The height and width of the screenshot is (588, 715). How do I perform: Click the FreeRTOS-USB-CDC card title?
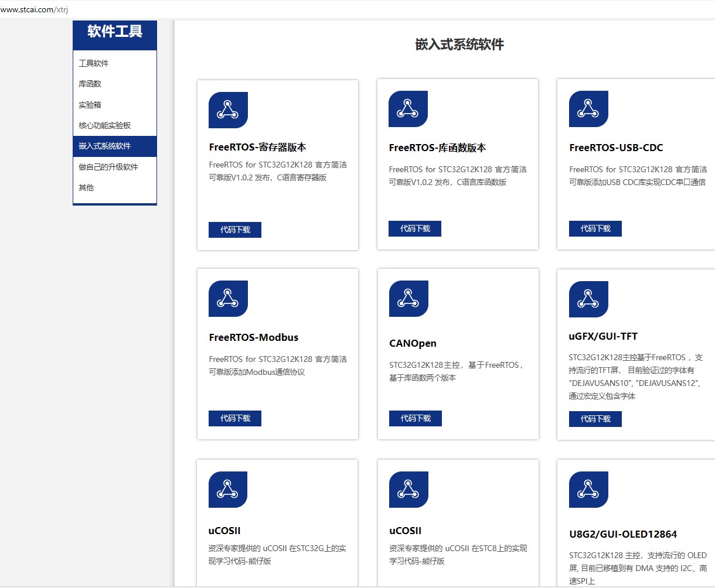pyautogui.click(x=617, y=148)
